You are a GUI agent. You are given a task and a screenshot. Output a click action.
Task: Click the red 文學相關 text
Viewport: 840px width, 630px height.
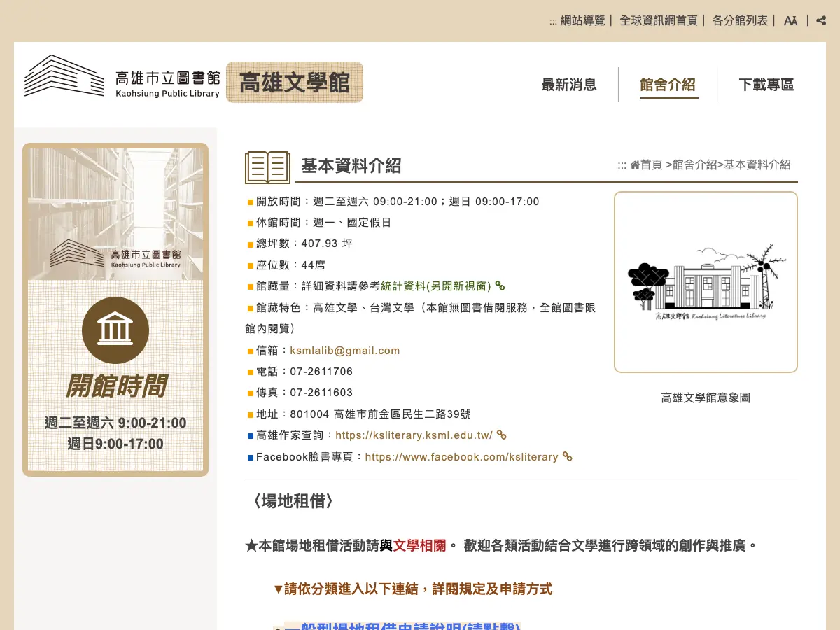(x=419, y=545)
